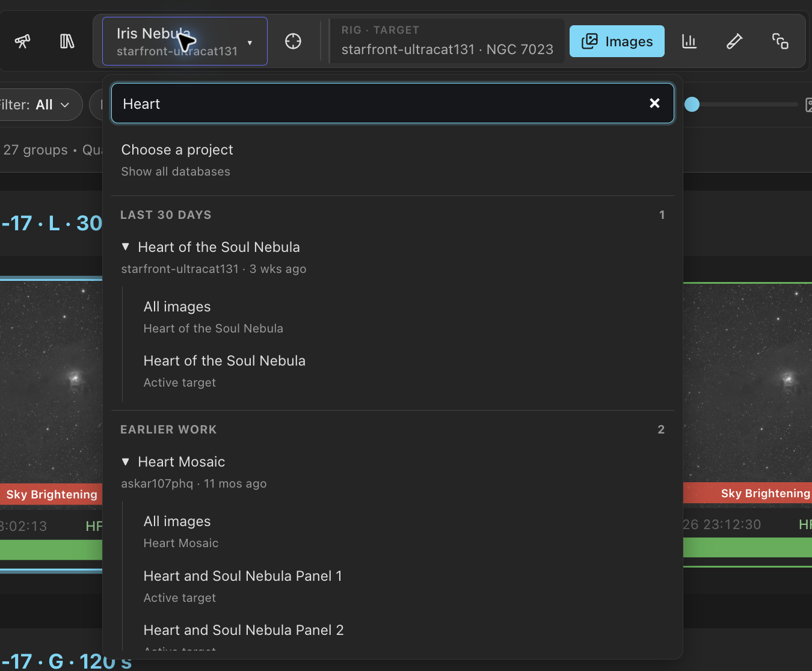This screenshot has height=671, width=812.
Task: Click the crosshair target icon
Action: coord(293,41)
